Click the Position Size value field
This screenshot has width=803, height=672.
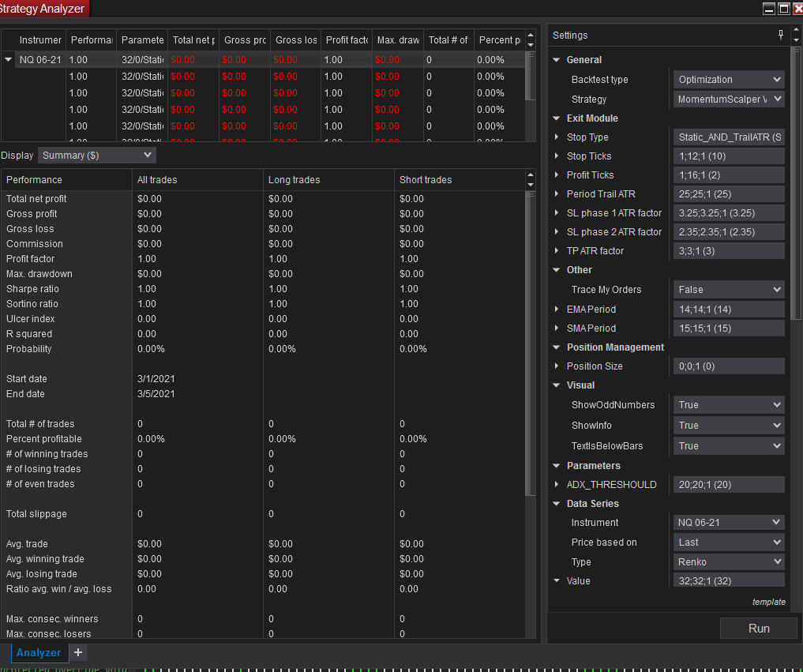(729, 366)
